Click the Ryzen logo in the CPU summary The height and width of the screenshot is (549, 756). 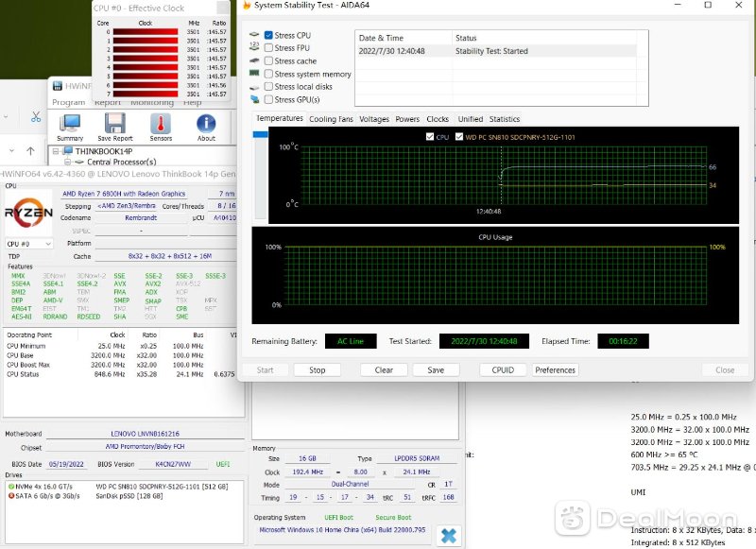tap(28, 213)
